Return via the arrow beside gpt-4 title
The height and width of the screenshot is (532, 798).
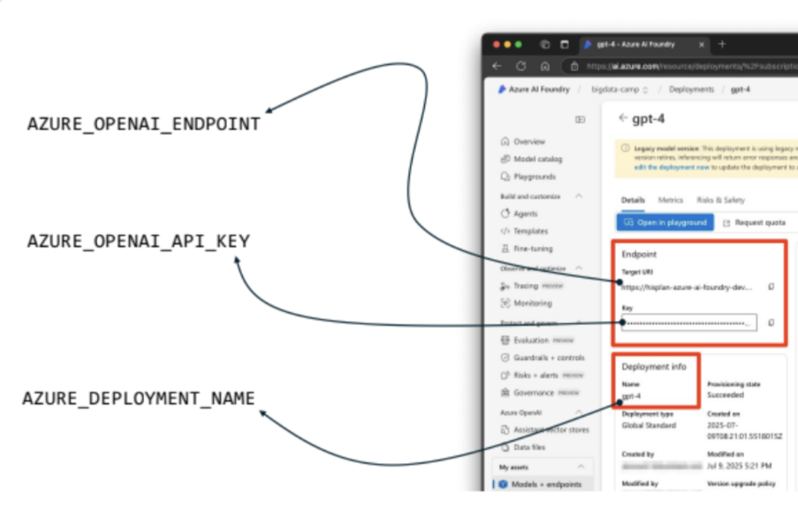(x=623, y=118)
